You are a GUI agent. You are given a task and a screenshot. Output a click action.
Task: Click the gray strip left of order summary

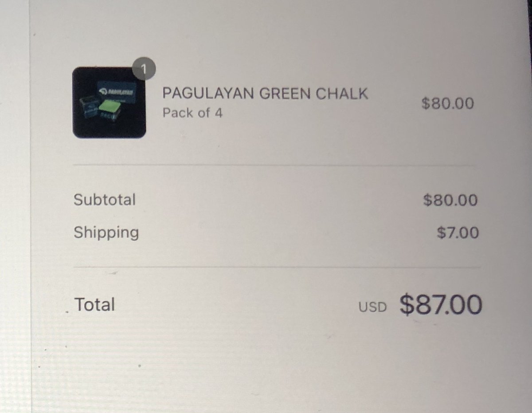coord(15,206)
